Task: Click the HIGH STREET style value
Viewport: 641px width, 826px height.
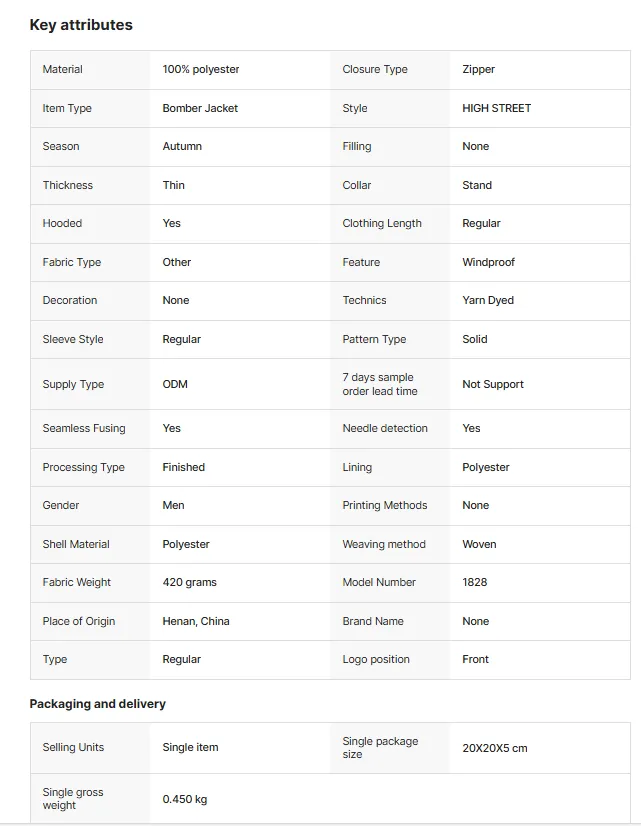Action: [497, 108]
